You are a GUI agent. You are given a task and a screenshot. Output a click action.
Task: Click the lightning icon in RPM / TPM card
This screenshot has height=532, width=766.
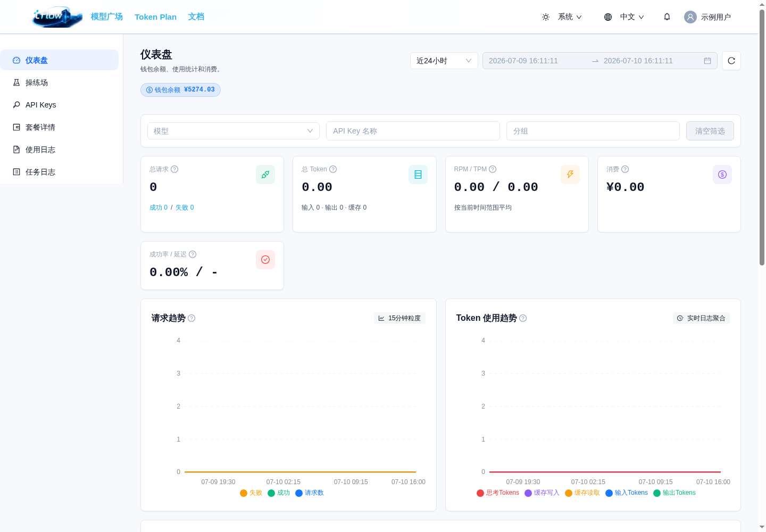570,174
